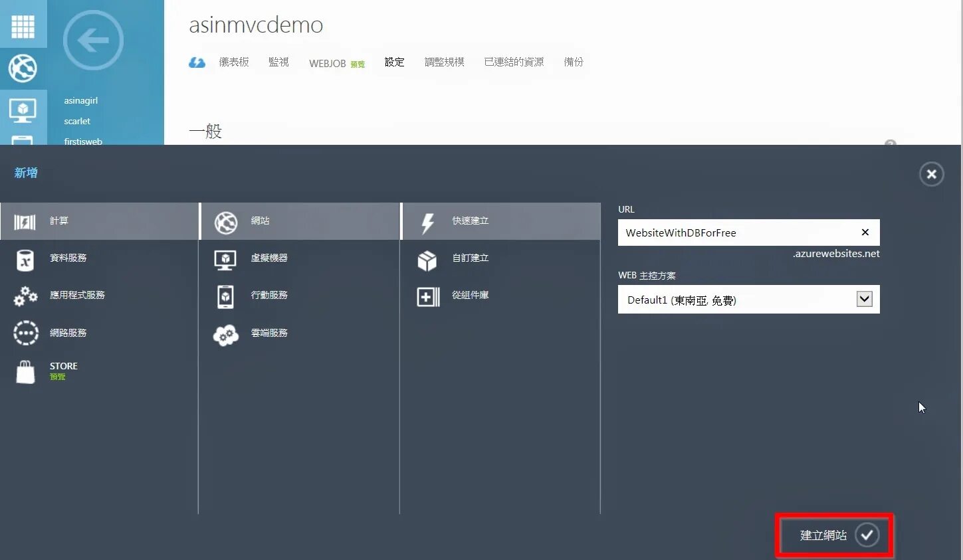The height and width of the screenshot is (560, 963).
Task: Select the 快速建立 option
Action: tap(500, 221)
